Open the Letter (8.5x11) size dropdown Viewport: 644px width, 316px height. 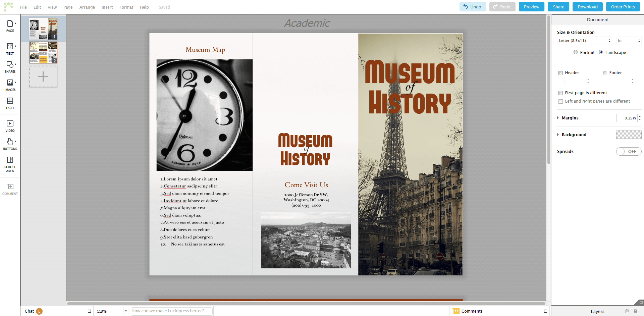tap(585, 41)
